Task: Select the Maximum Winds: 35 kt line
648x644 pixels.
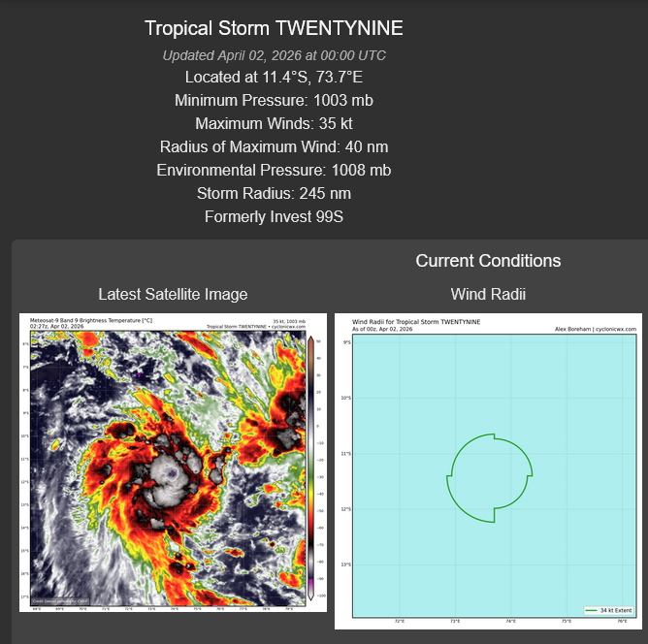Action: point(274,123)
